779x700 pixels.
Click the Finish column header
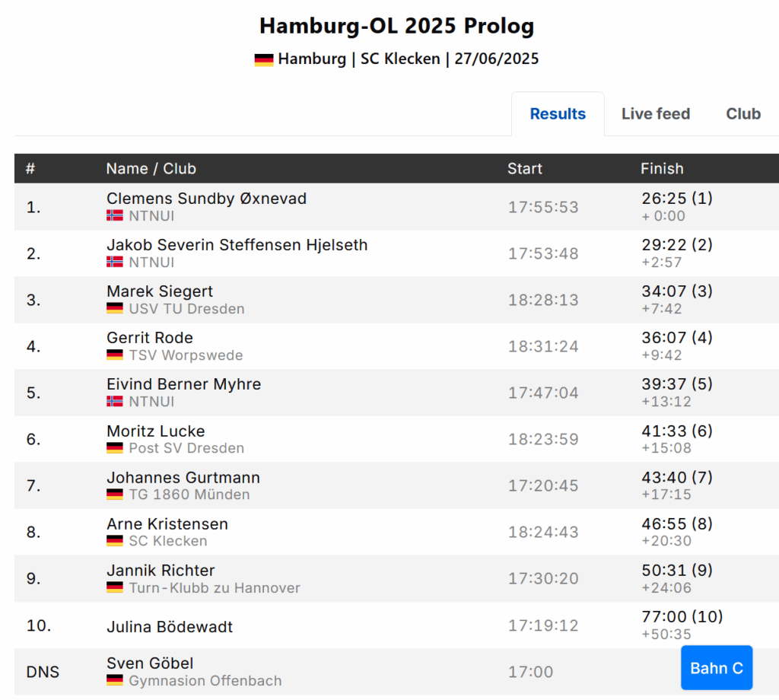(662, 169)
